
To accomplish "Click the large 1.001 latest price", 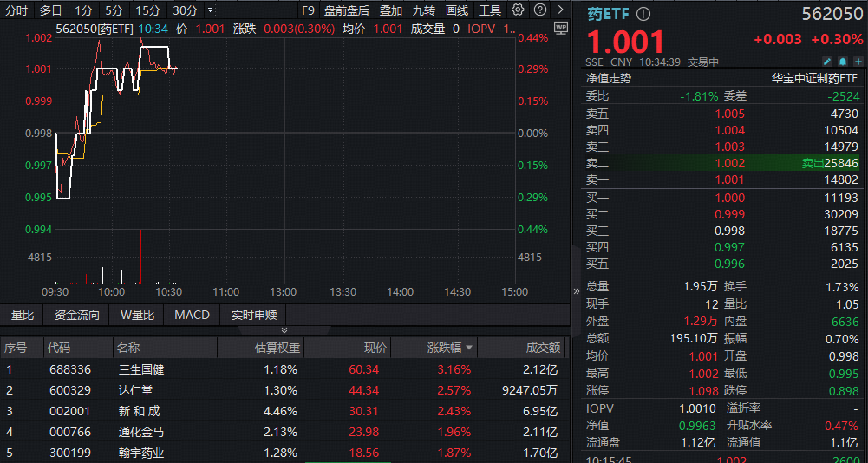I will [x=625, y=41].
